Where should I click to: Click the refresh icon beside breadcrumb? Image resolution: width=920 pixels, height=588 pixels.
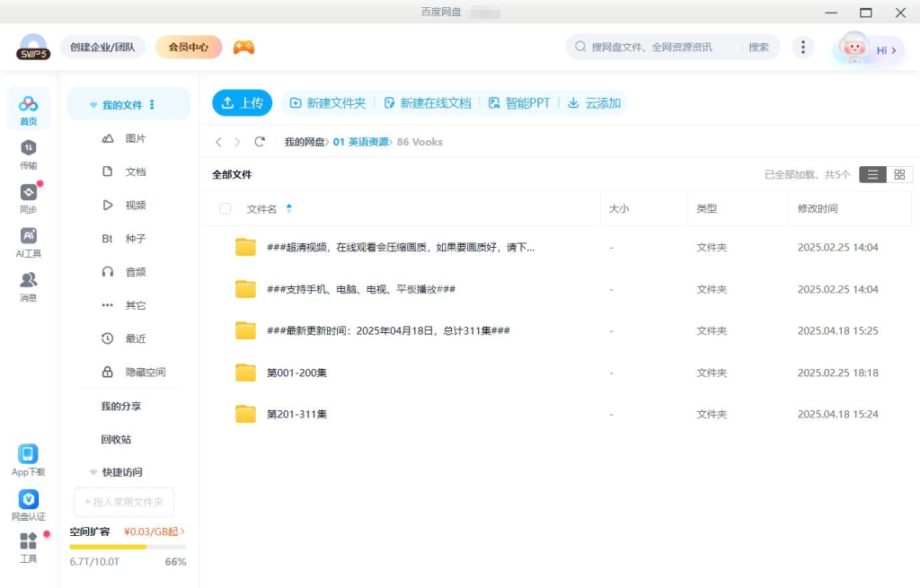coord(260,142)
